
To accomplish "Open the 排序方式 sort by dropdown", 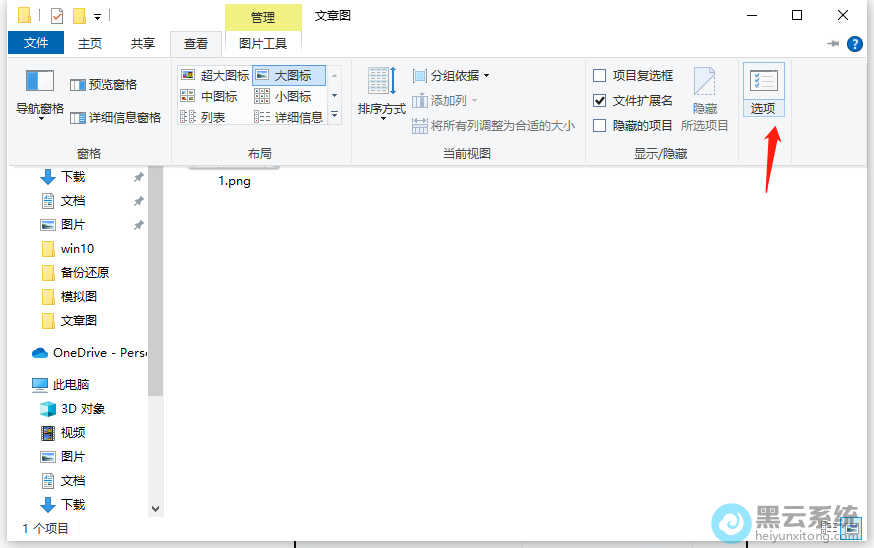I will click(382, 96).
